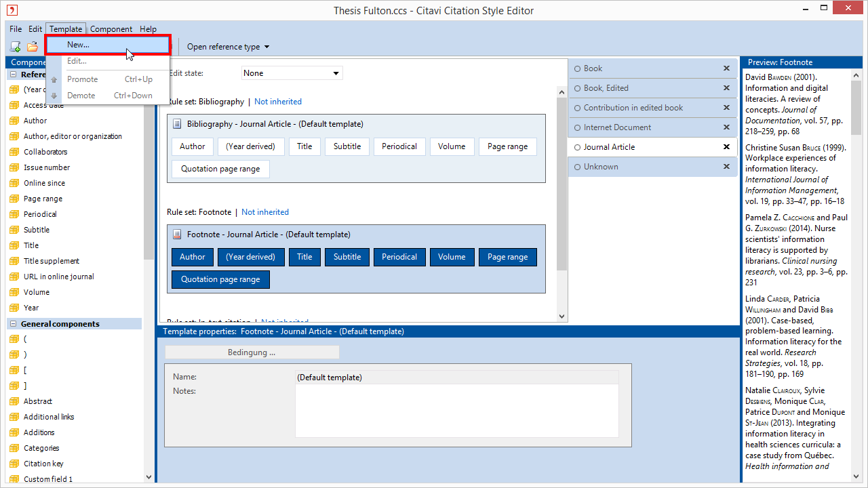Click the Access date component icon
The image size is (868, 488).
point(14,105)
